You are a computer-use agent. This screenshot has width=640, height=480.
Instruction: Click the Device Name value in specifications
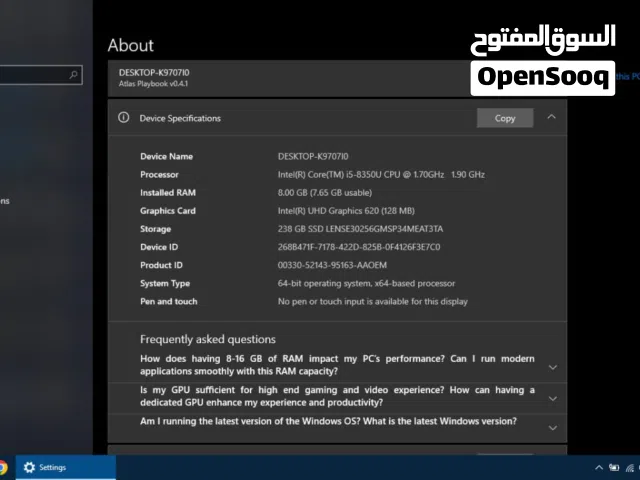tap(313, 156)
